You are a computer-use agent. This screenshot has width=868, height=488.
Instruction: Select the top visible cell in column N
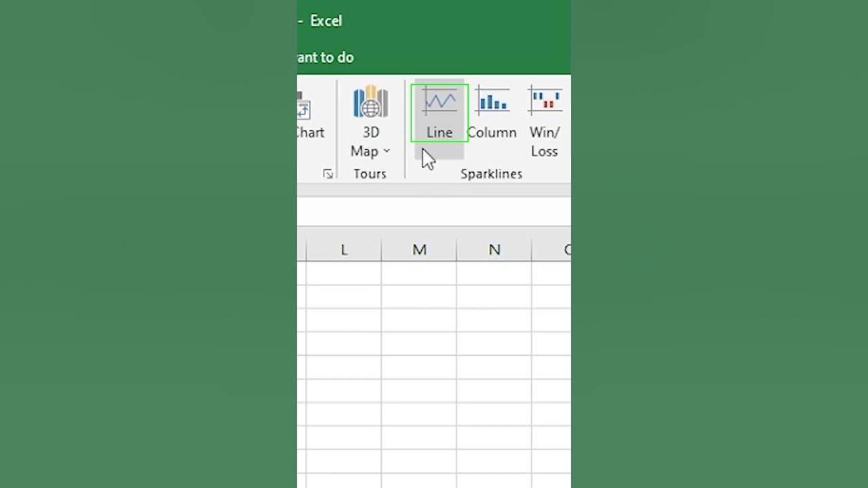point(494,273)
